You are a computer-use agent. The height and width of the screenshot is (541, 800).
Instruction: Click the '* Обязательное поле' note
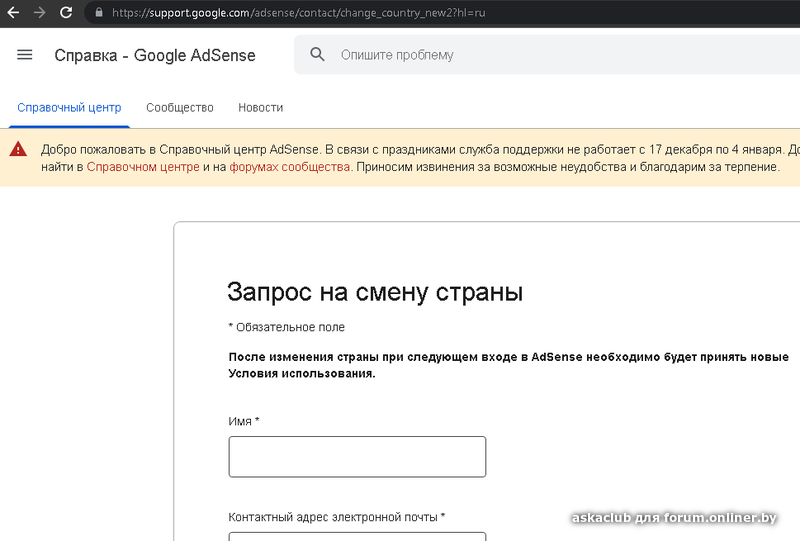click(287, 327)
